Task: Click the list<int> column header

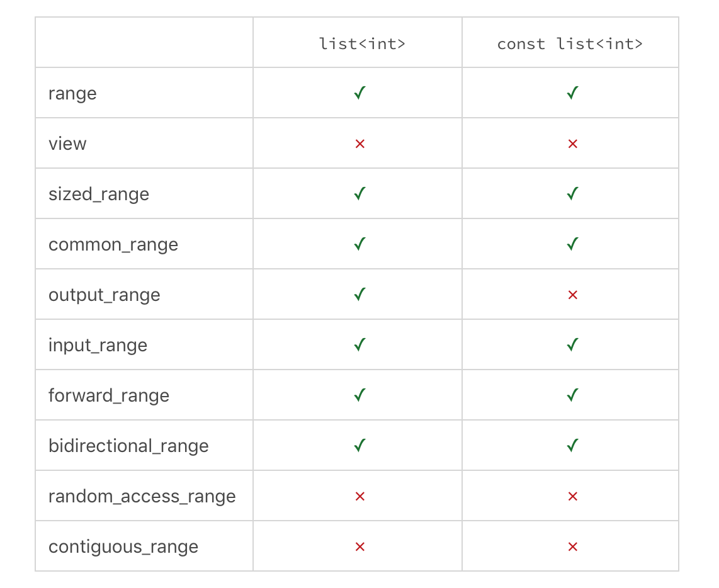Action: [x=362, y=44]
